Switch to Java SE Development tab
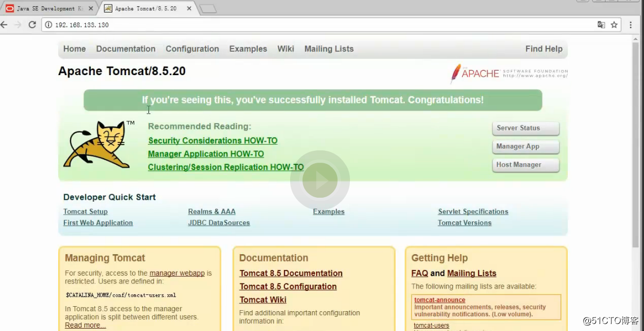The width and height of the screenshot is (644, 331). click(49, 8)
